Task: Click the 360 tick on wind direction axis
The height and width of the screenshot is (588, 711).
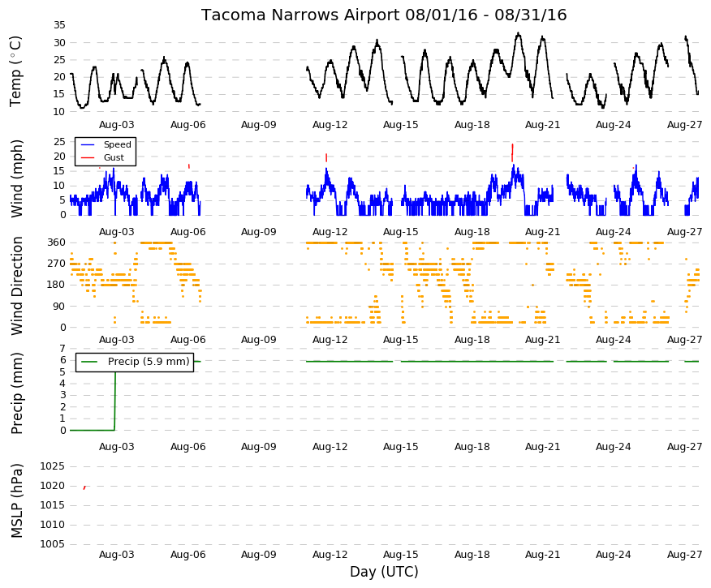Action: pyautogui.click(x=57, y=242)
